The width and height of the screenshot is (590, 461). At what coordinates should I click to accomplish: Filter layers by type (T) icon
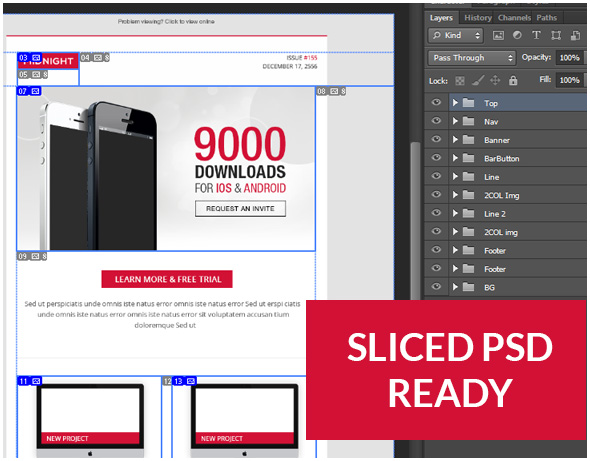(536, 35)
